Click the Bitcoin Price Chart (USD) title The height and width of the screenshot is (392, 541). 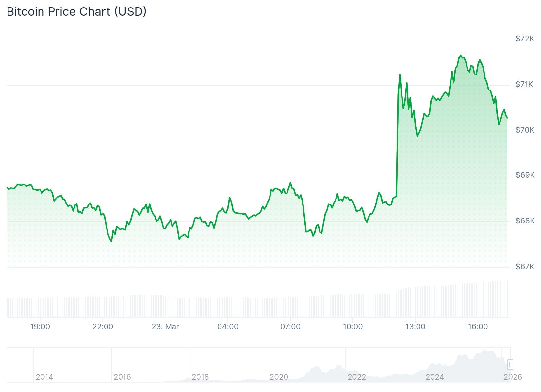pyautogui.click(x=76, y=12)
